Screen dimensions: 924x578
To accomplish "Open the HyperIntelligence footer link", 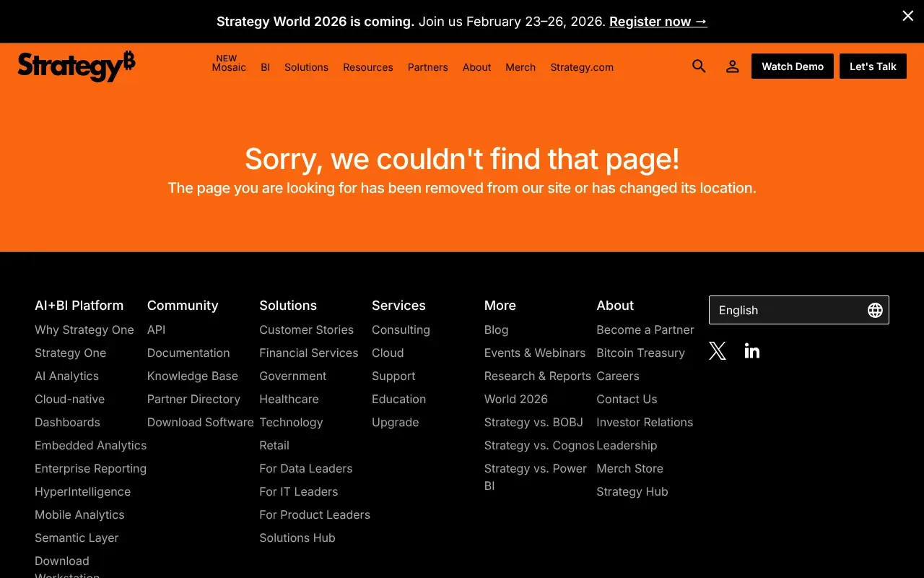I will (x=82, y=491).
